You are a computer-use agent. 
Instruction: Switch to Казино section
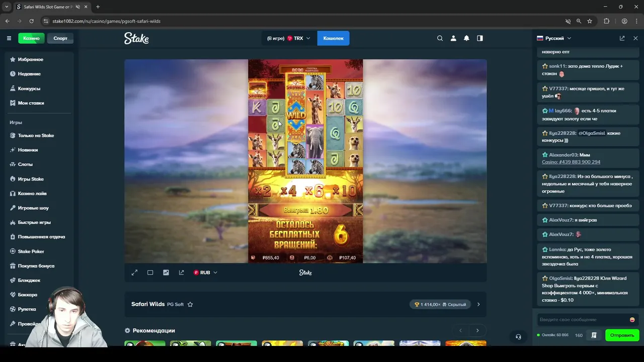(x=31, y=38)
